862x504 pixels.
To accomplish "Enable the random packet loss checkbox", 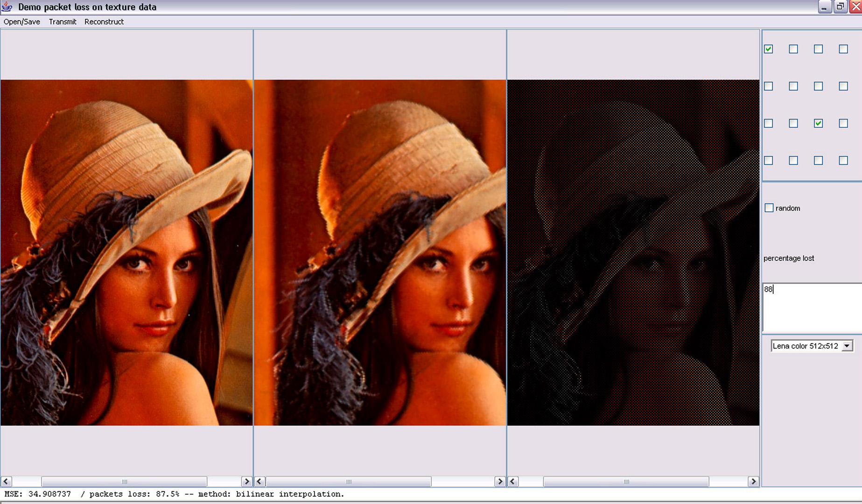I will coord(769,208).
